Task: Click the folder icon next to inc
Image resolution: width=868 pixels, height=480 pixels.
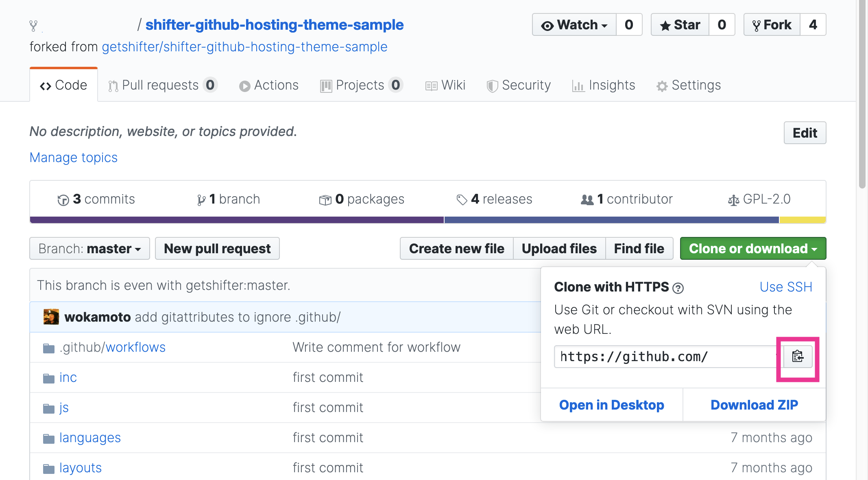Action: pyautogui.click(x=49, y=378)
